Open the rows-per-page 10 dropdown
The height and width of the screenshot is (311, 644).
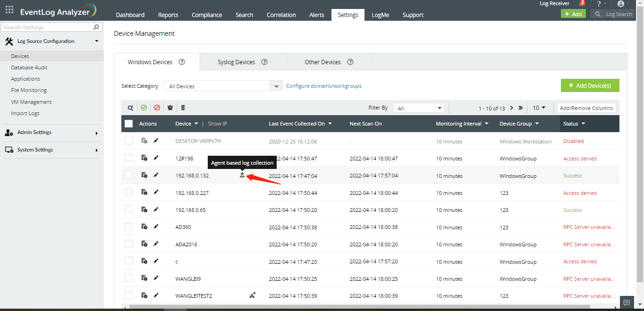point(539,108)
